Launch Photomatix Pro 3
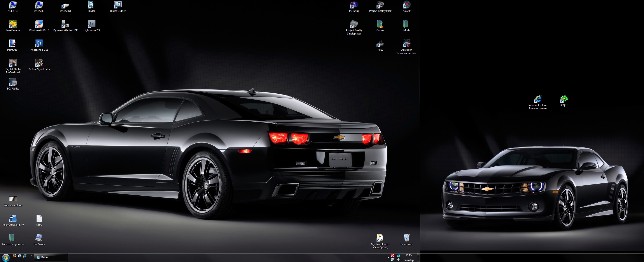 point(39,26)
